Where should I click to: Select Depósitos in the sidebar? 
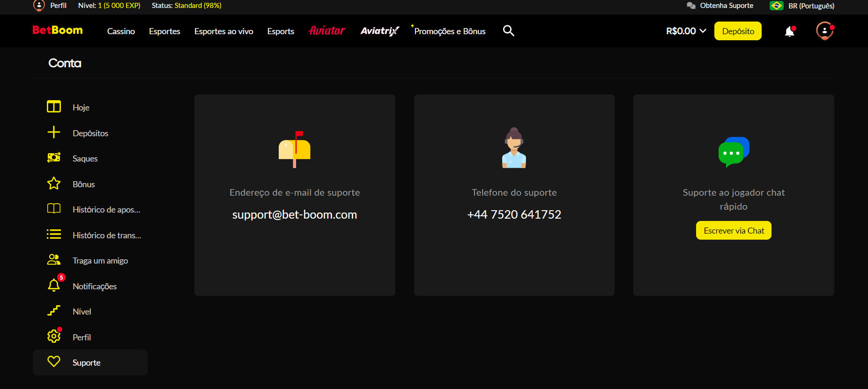[x=90, y=133]
